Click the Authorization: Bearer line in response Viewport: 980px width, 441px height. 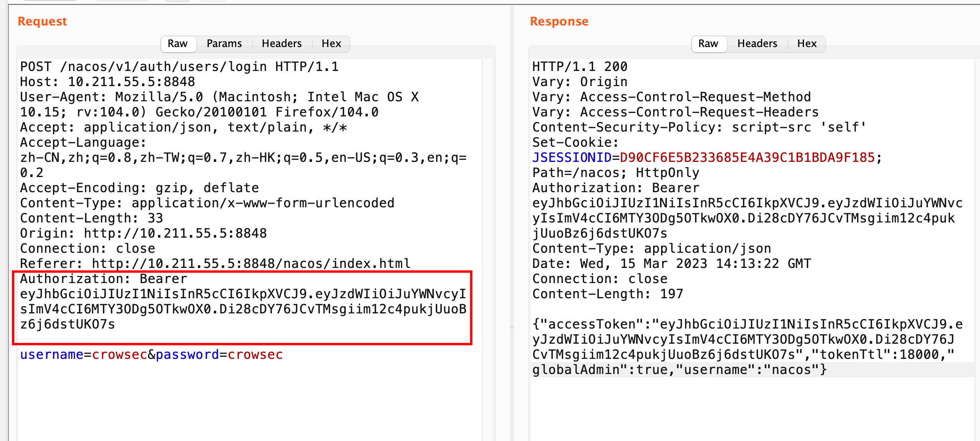[616, 188]
